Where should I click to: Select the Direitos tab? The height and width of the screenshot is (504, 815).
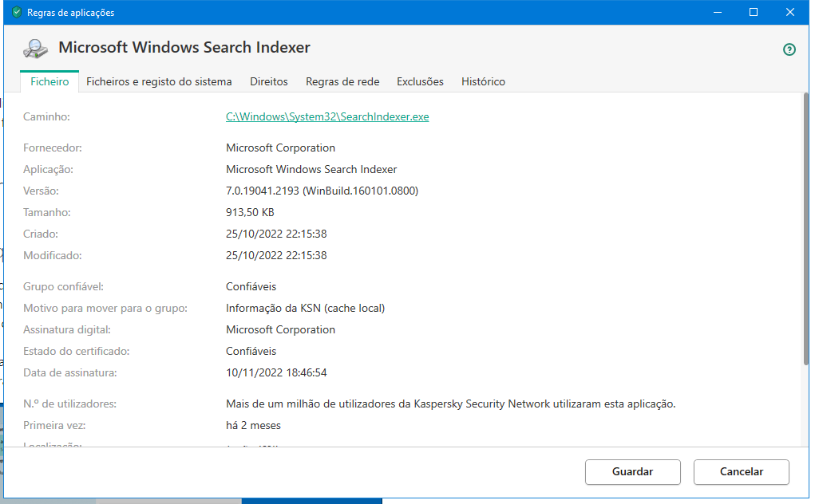pos(269,81)
